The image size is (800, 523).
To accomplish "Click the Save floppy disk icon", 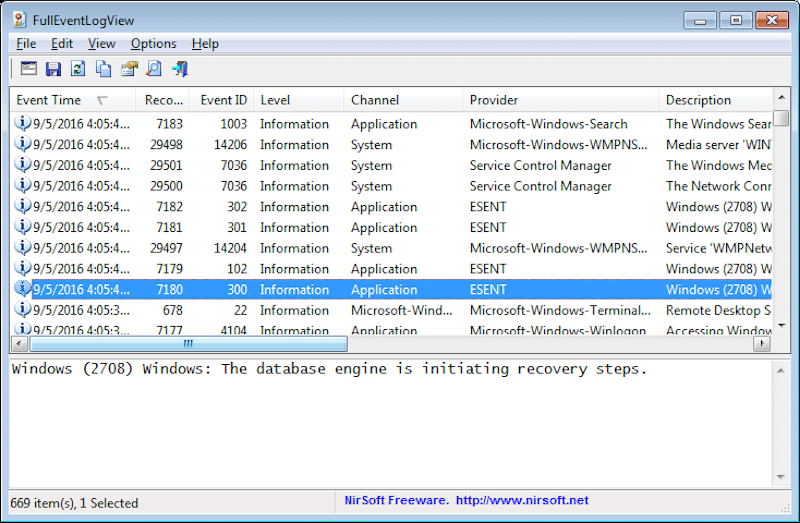I will pyautogui.click(x=54, y=69).
